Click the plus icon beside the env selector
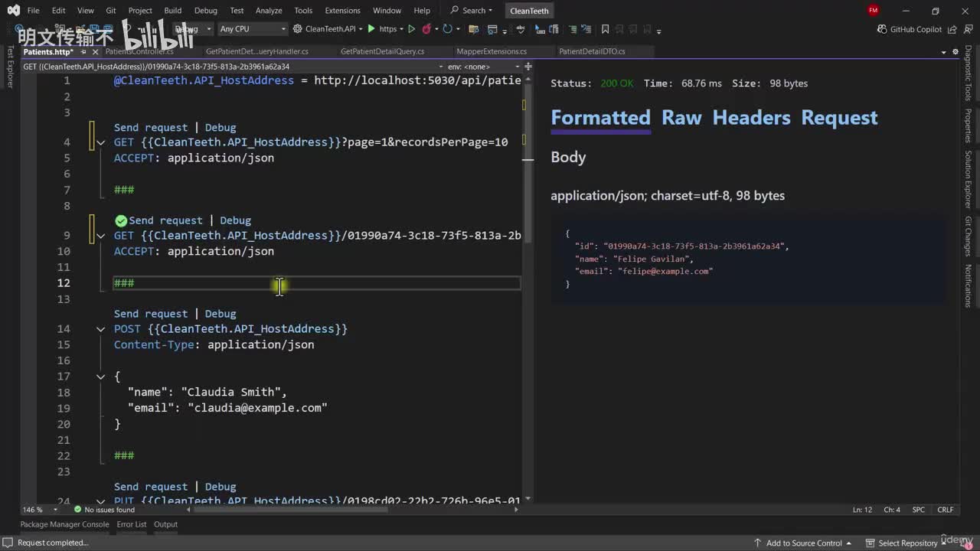Image resolution: width=980 pixels, height=551 pixels. [x=528, y=67]
